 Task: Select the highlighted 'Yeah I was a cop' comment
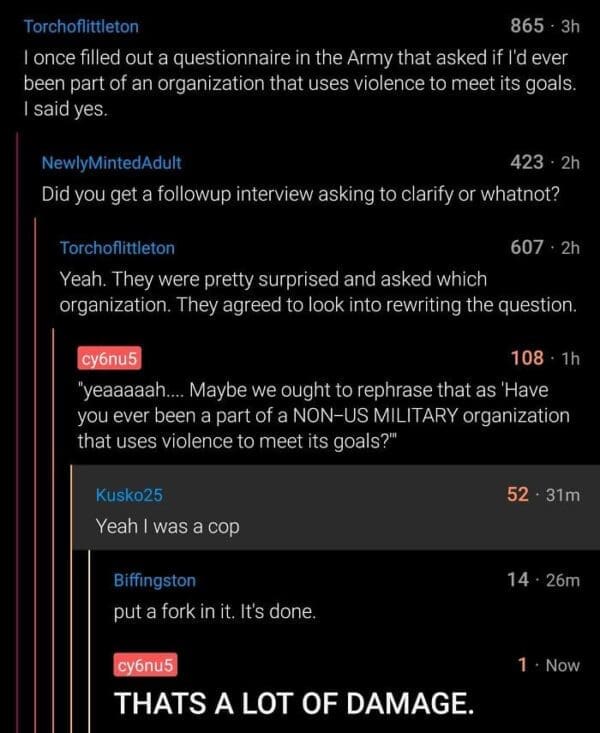point(336,507)
